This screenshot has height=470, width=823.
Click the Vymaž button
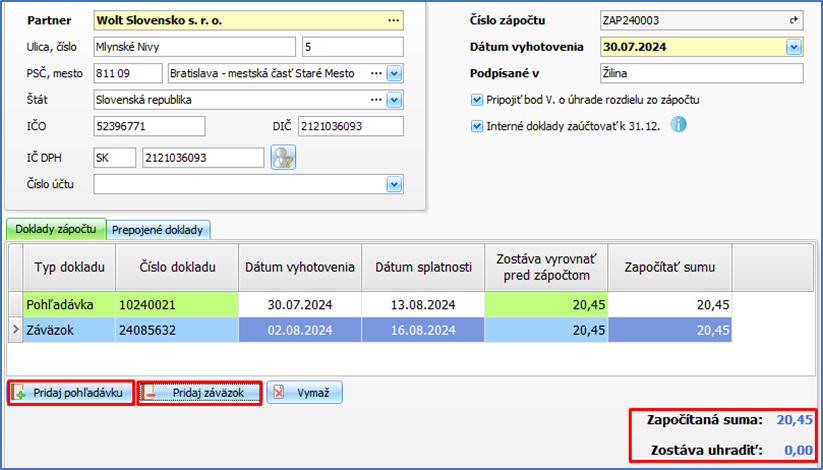point(304,392)
